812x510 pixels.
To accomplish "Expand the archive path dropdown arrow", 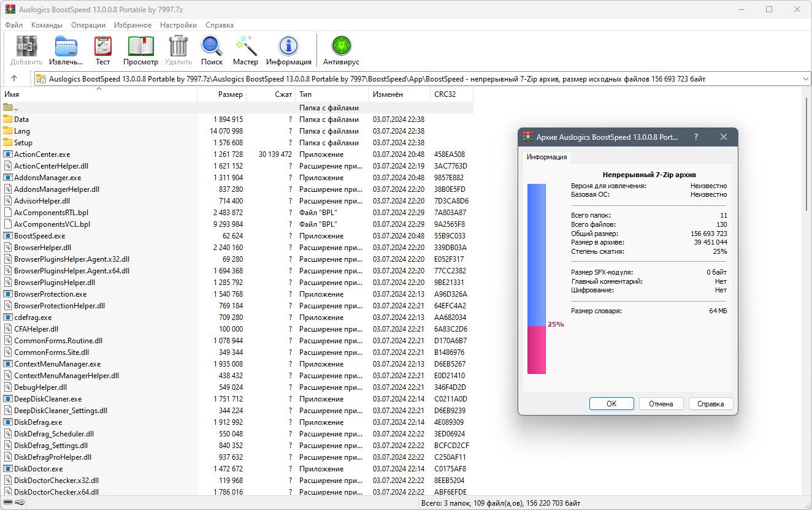I will click(x=806, y=79).
